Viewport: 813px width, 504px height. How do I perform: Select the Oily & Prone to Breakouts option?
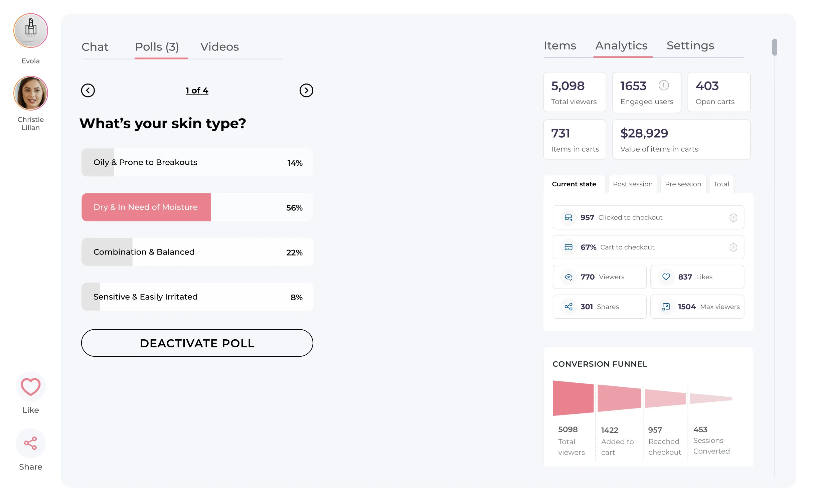(197, 163)
